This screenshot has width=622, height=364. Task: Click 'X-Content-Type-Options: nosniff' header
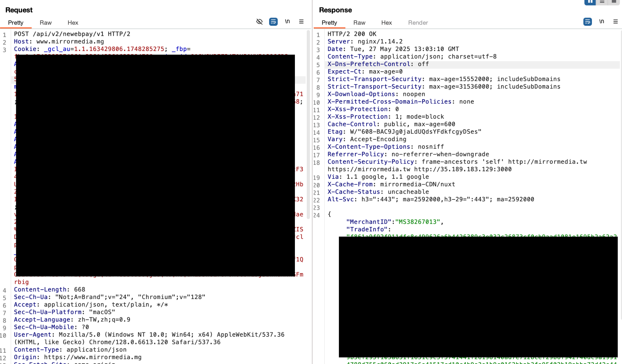click(x=386, y=147)
